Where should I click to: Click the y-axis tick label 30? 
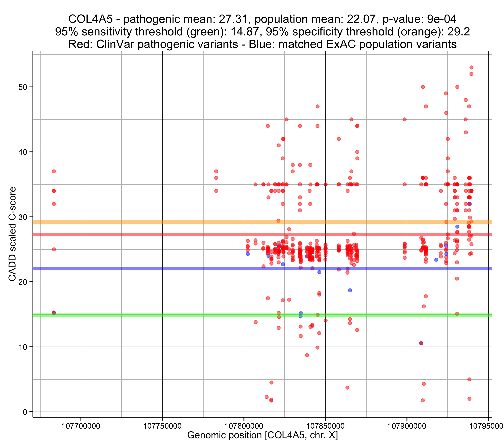point(23,217)
